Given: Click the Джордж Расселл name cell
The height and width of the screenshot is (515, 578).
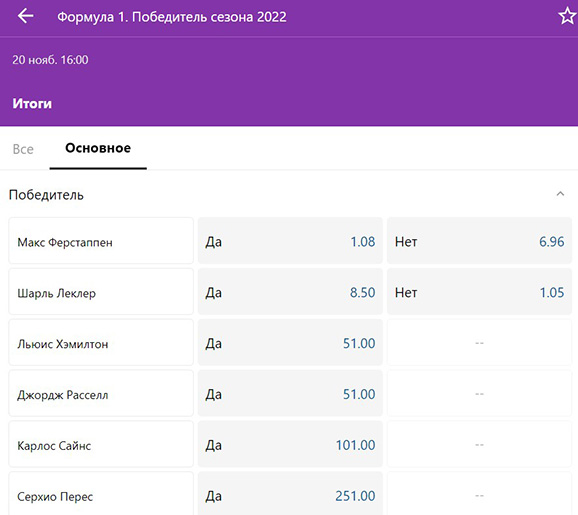Looking at the screenshot, I should [x=101, y=393].
